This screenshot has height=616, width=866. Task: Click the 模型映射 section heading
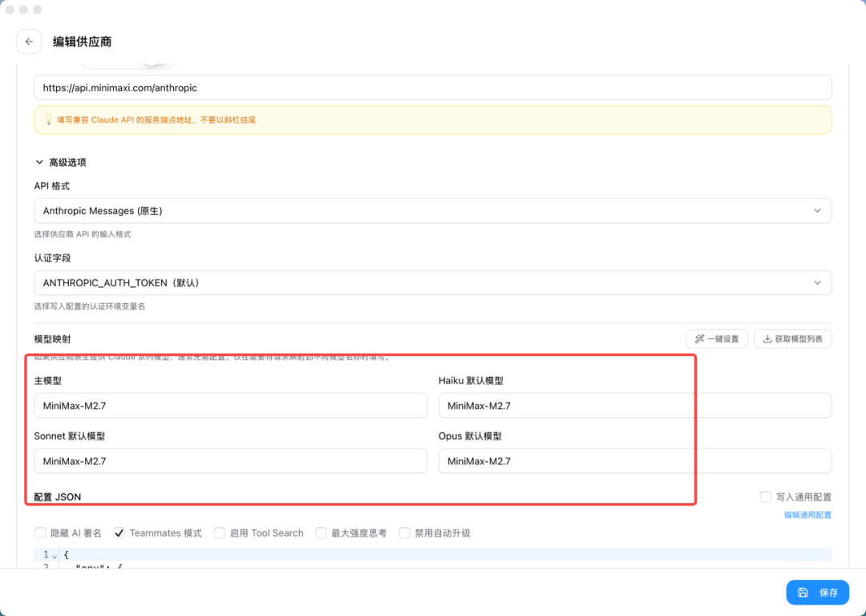[x=52, y=338]
